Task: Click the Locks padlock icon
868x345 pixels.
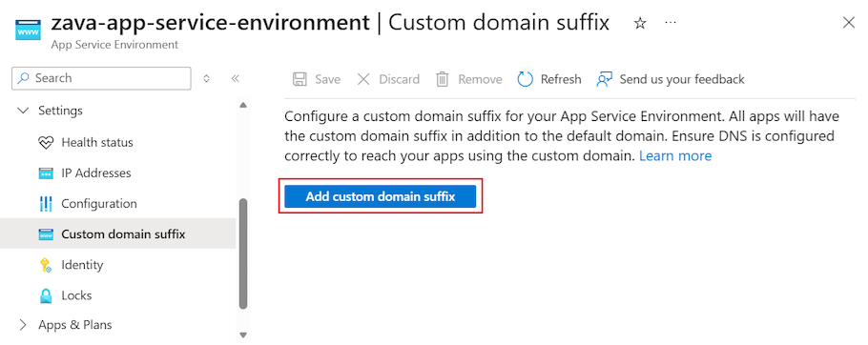Action: pyautogui.click(x=46, y=295)
